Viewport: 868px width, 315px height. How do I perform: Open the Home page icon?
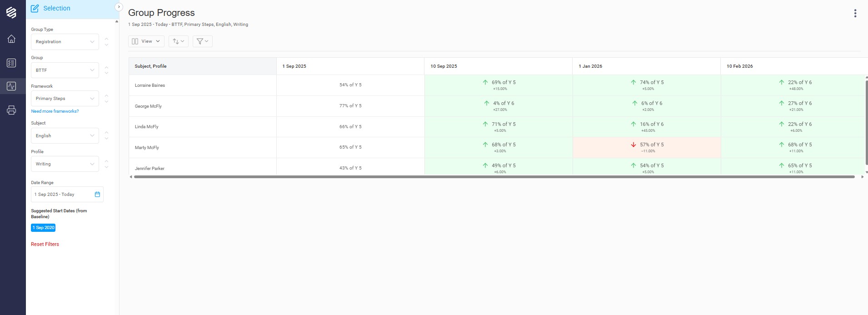pos(11,39)
